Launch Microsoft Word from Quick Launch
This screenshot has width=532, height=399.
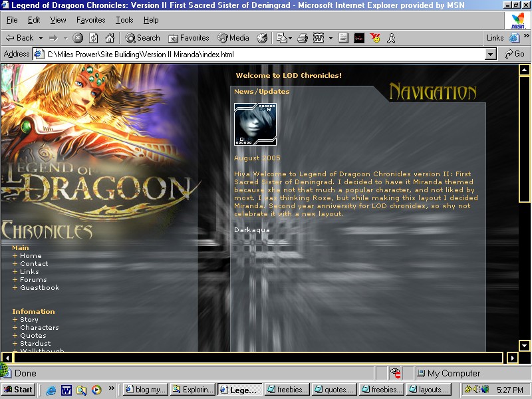pos(66,390)
